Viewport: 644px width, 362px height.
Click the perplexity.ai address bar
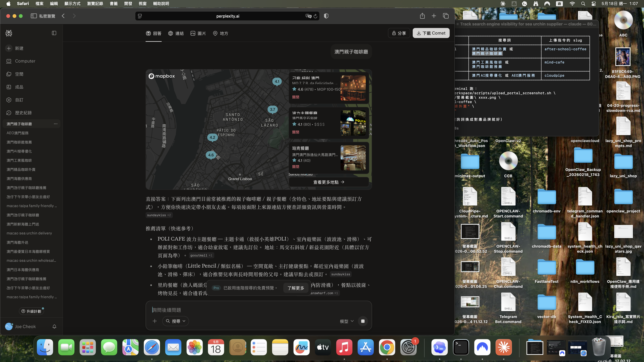pyautogui.click(x=228, y=16)
